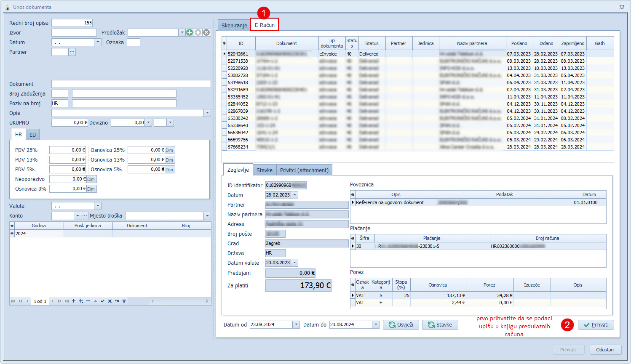631x364 pixels.
Task: Click the minus delete-record icon in navigator
Action: (x=88, y=301)
